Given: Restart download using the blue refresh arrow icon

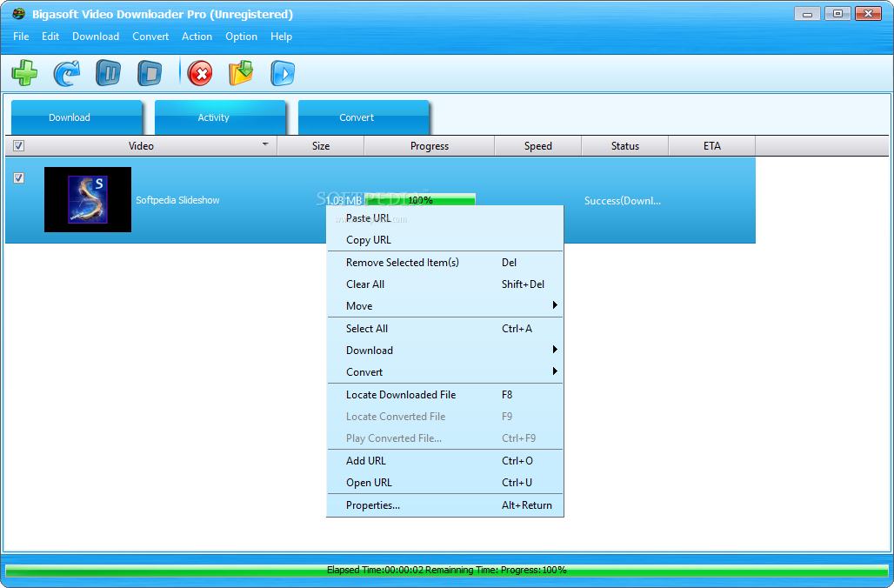Looking at the screenshot, I should [x=66, y=72].
